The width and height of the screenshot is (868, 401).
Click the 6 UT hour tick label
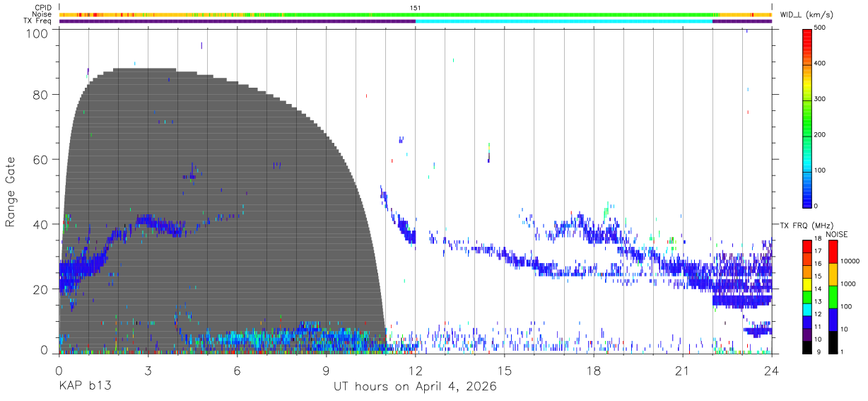[237, 371]
